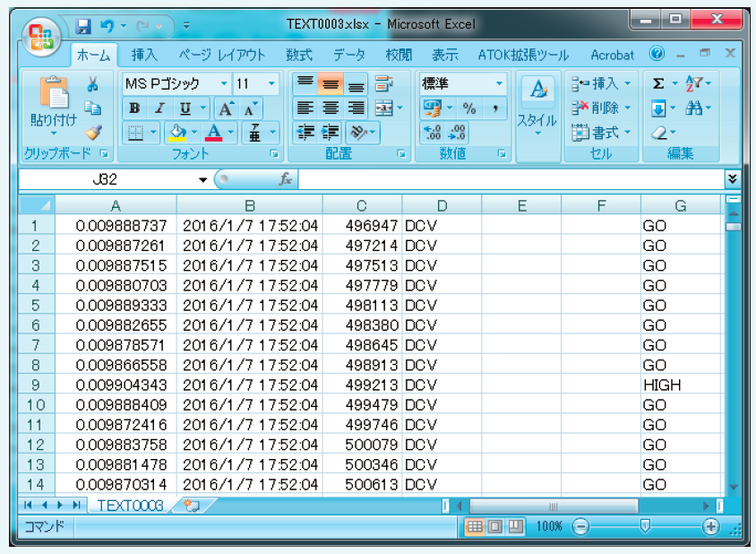This screenshot has width=756, height=554.
Task: Open the 挿入 ribbon tab
Action: [x=144, y=55]
